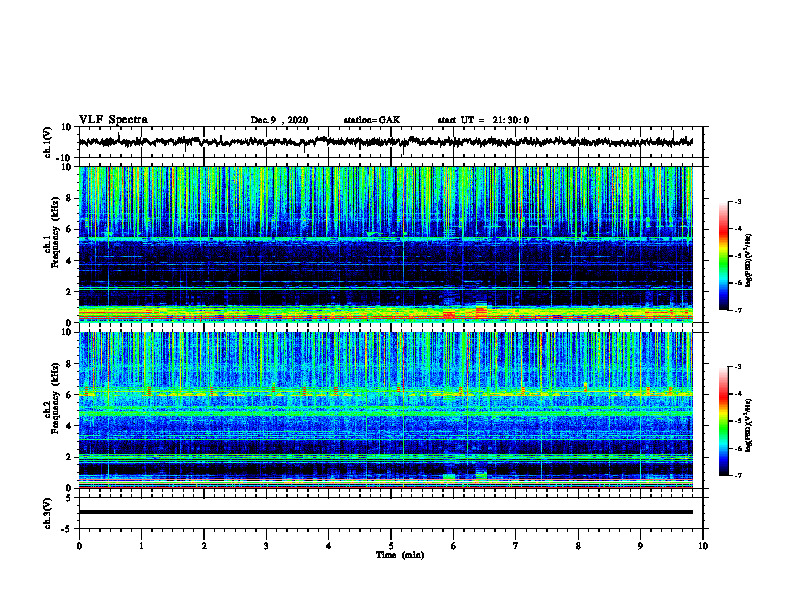The height and width of the screenshot is (612, 792).
Task: Click the "4" kHz tick on ch.1 spectrogram
Action: click(69, 261)
